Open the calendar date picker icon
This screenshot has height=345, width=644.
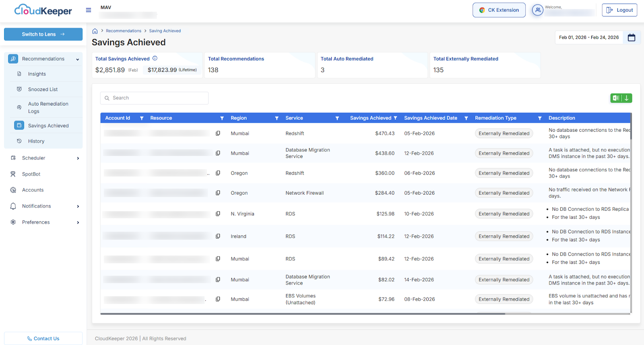[632, 37]
